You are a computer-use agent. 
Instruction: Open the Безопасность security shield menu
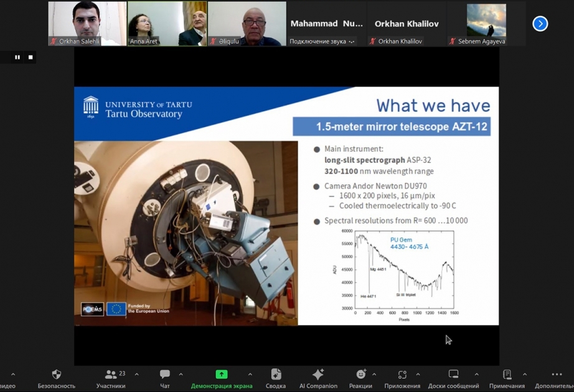coord(57,379)
